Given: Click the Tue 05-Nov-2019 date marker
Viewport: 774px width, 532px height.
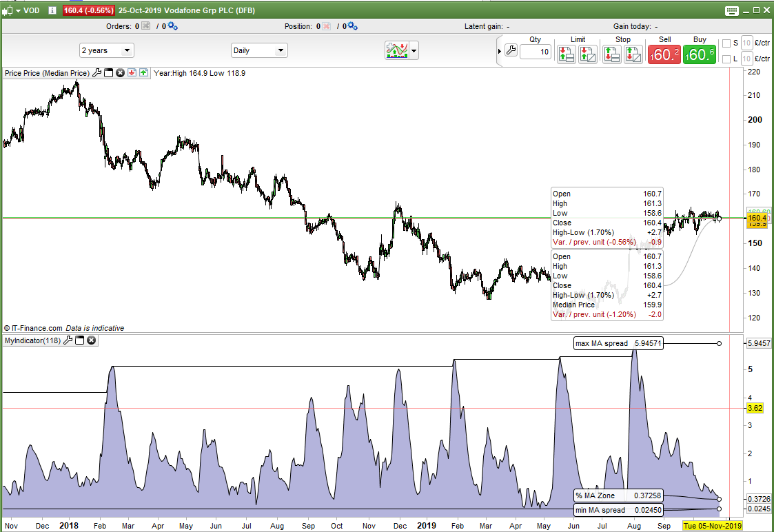Looking at the screenshot, I should (712, 526).
